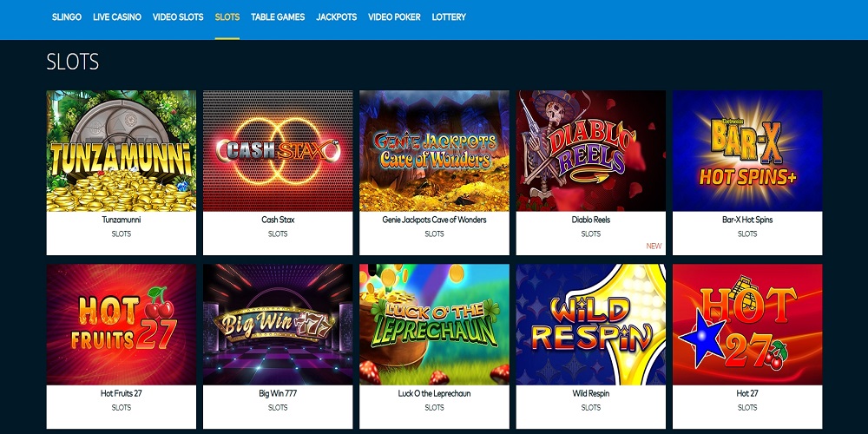
Task: Go to the Lottery tab
Action: point(449,17)
